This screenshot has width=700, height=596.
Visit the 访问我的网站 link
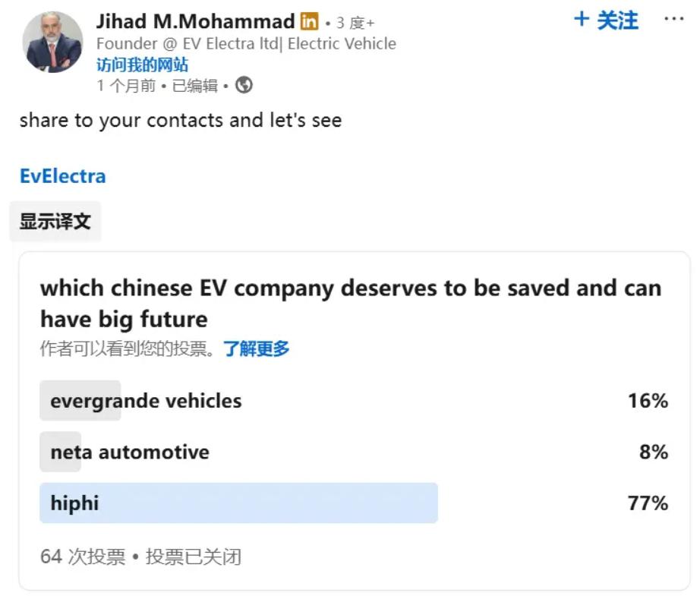click(143, 65)
